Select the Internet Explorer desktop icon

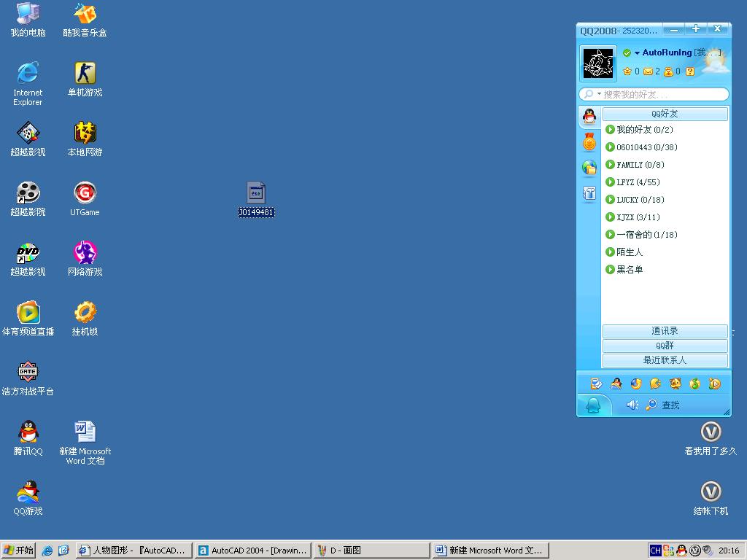[28, 84]
